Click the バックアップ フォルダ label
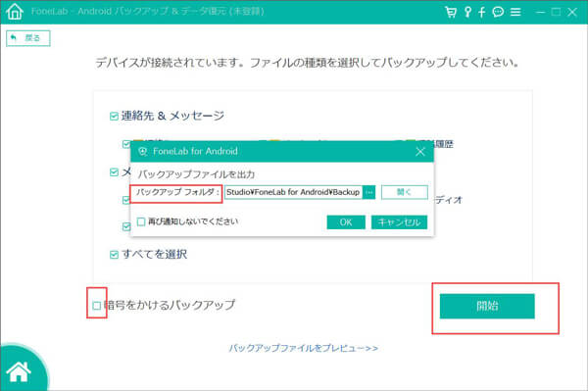Viewport: 588px width, 391px height. tap(177, 192)
